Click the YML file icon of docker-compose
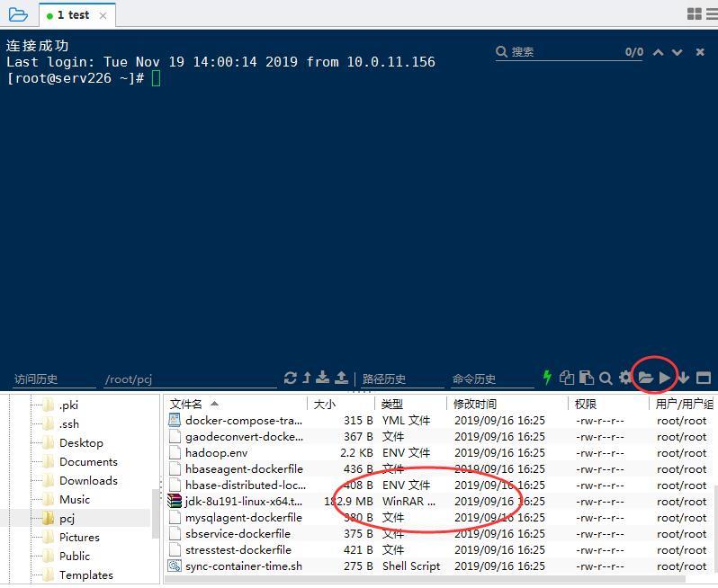This screenshot has height=588, width=718. (175, 421)
